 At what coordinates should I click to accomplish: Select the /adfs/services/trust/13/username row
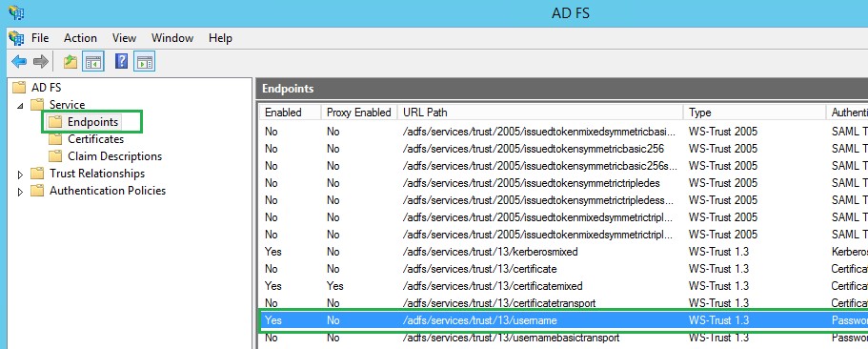pos(564,320)
